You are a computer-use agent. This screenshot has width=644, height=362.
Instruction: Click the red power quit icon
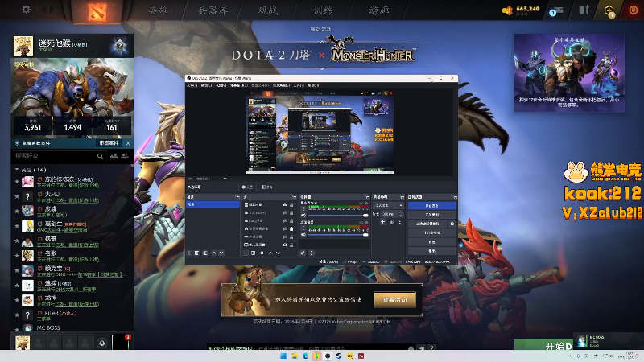tap(634, 10)
